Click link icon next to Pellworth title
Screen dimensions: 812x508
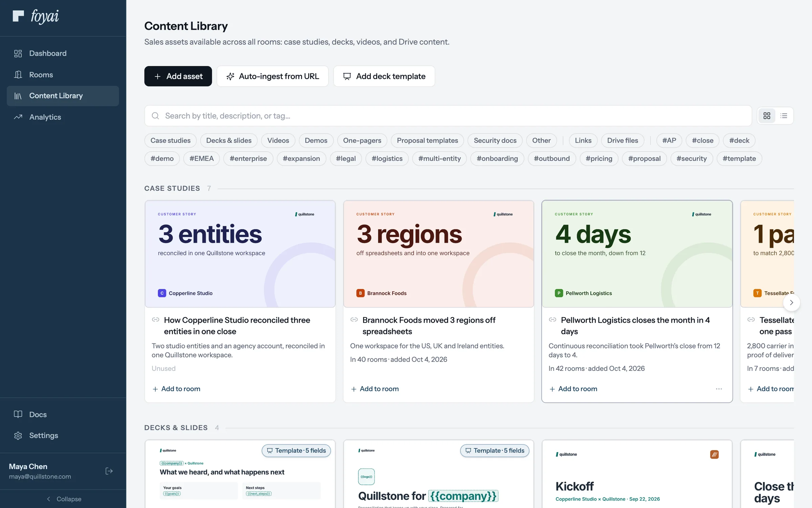(x=552, y=320)
